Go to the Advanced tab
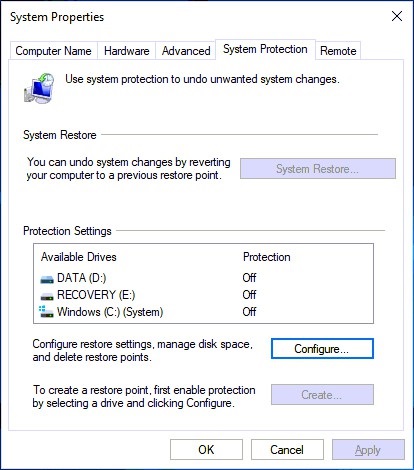 click(x=186, y=51)
